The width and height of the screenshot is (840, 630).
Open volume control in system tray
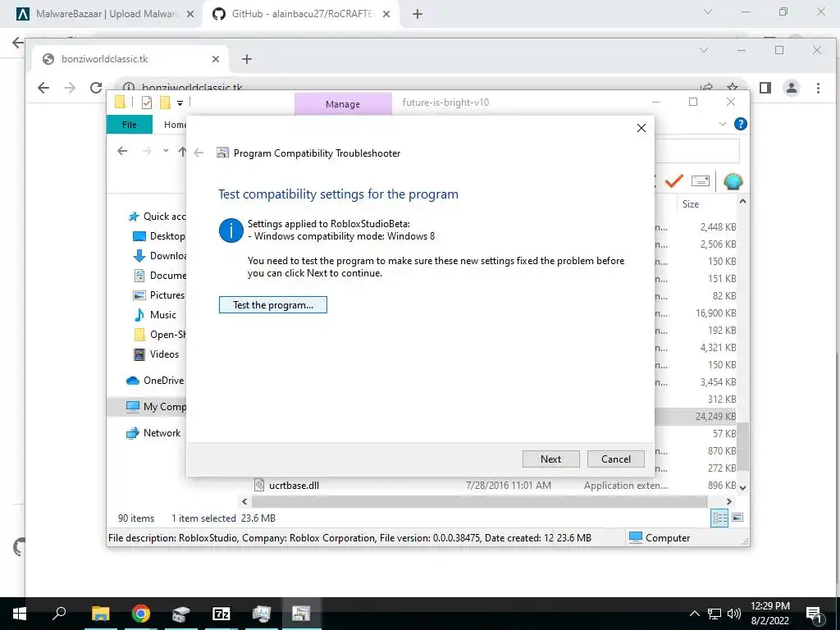coord(734,614)
